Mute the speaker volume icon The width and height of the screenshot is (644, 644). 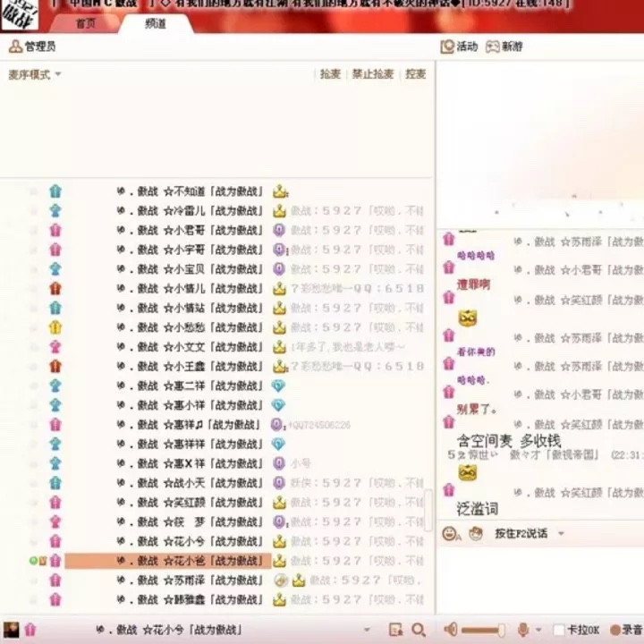[x=451, y=630]
